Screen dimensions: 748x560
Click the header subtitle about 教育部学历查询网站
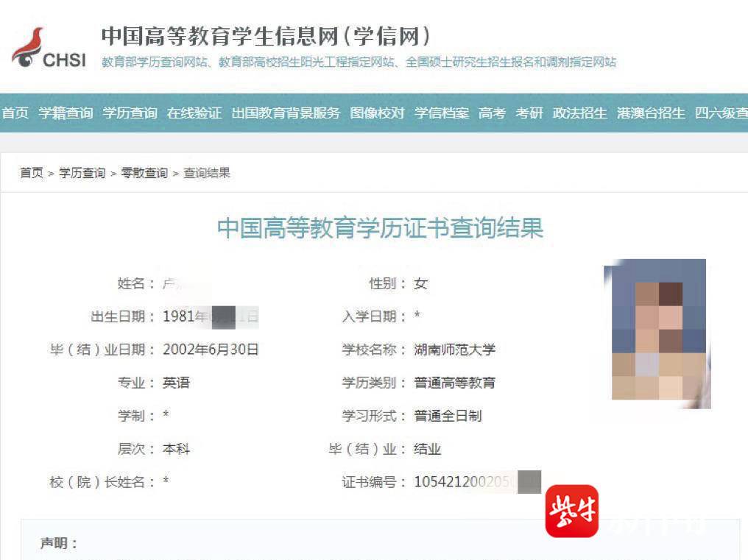coord(359,62)
